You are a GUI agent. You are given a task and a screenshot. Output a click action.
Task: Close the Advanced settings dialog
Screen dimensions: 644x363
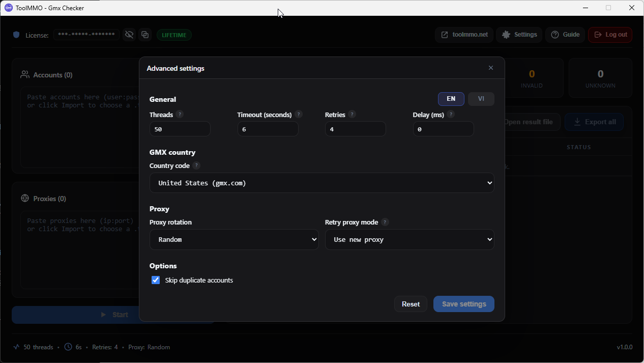[491, 68]
